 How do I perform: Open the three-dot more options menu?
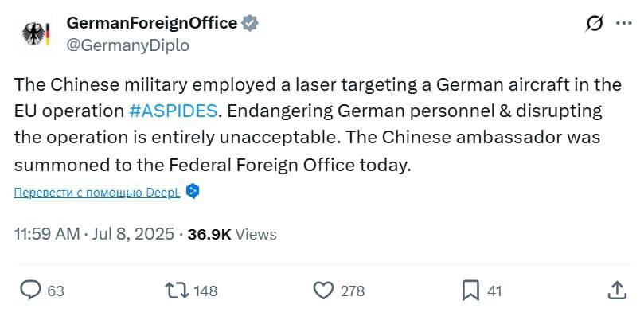pos(624,23)
